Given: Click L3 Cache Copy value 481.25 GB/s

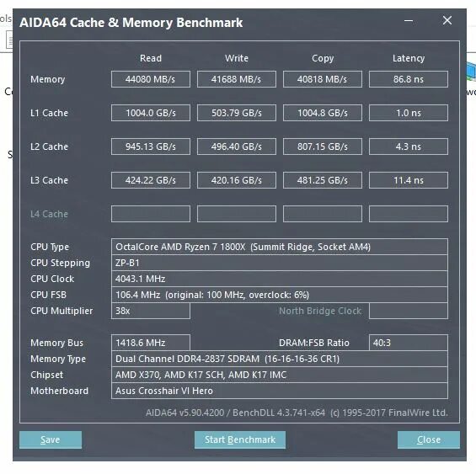Looking at the screenshot, I should [323, 180].
